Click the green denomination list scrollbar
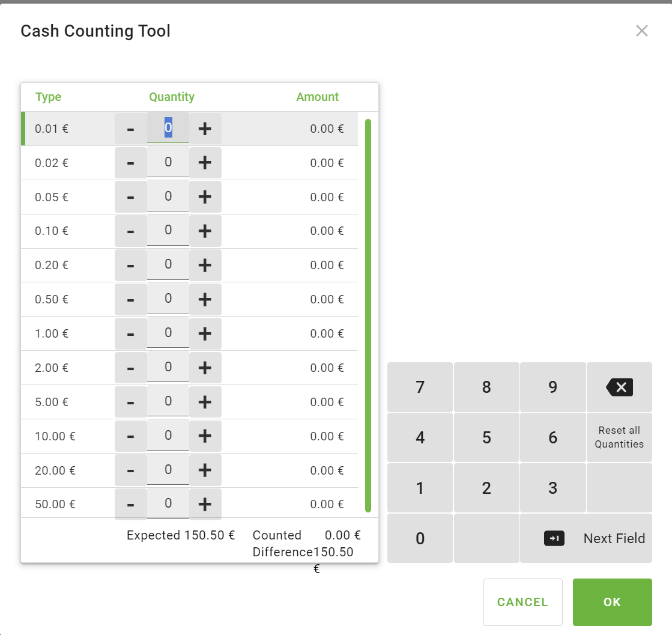This screenshot has height=635, width=672. [x=368, y=315]
